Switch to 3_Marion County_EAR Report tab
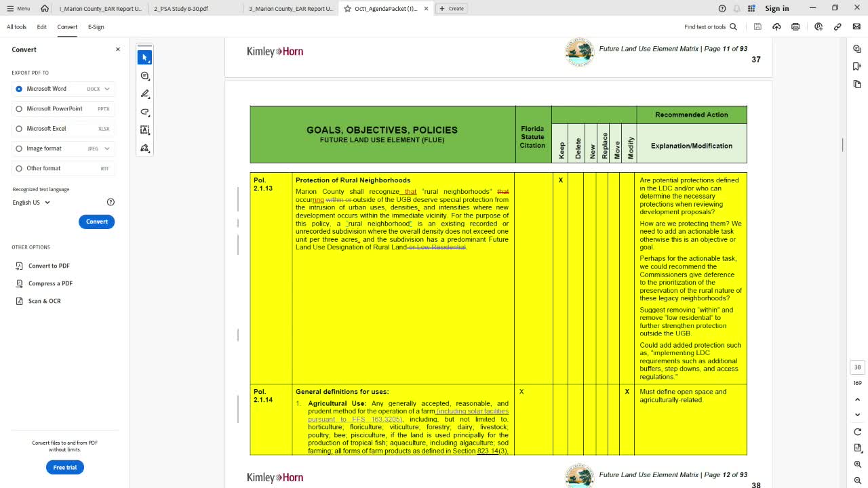 [290, 8]
